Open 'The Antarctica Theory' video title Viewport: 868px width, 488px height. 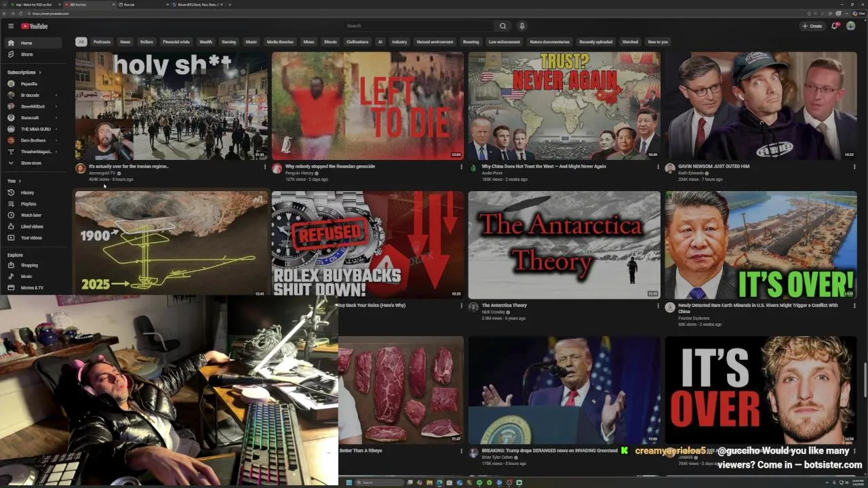pyautogui.click(x=504, y=305)
